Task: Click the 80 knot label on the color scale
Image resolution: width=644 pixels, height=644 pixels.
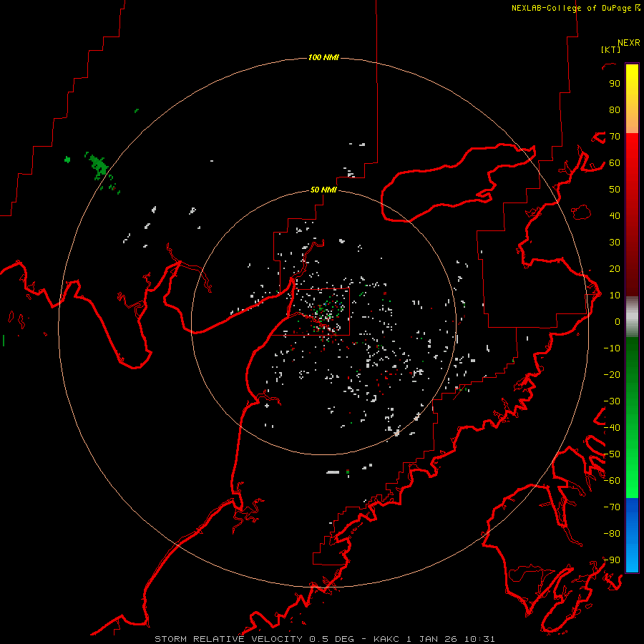Action: 615,109
